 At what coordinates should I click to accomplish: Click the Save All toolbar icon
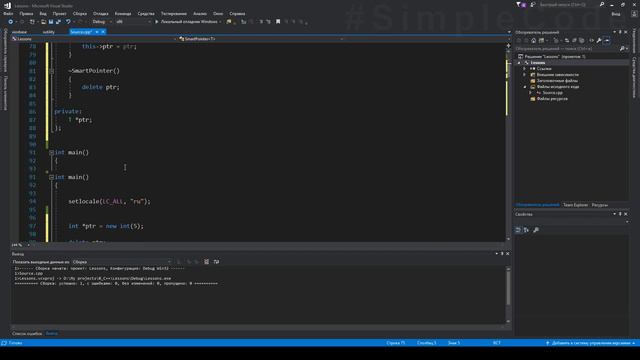click(58, 22)
